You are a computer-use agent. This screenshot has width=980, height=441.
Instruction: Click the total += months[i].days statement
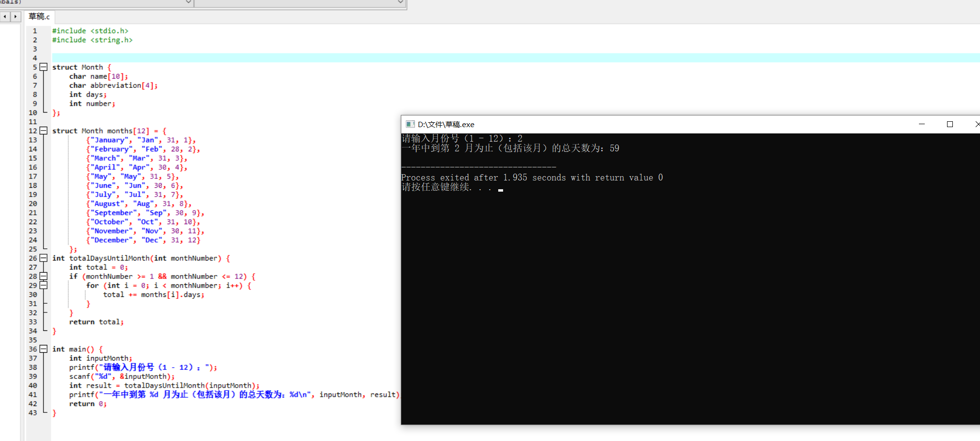coord(154,294)
